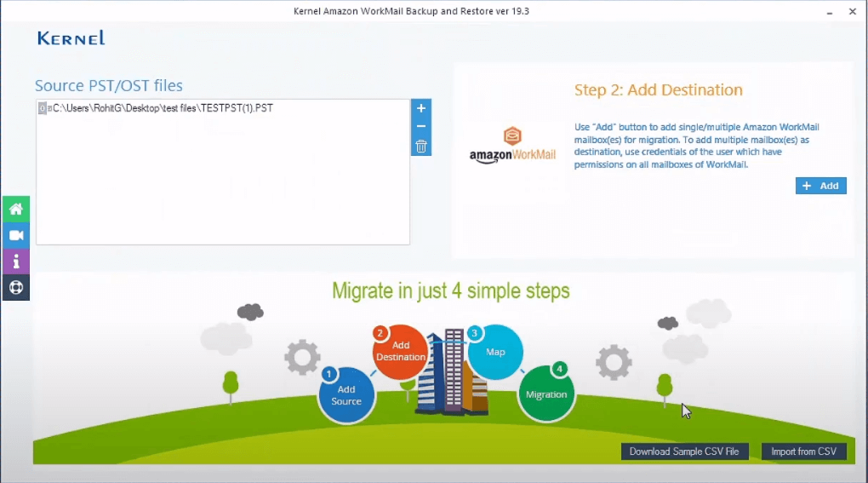Screen dimensions: 868x483
Task: Minimize the application window
Action: tap(829, 12)
